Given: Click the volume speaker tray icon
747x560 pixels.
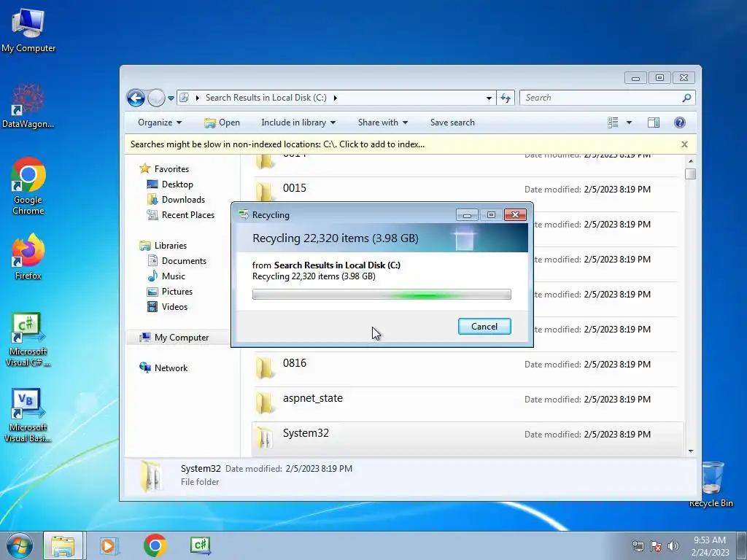Looking at the screenshot, I should [673, 546].
